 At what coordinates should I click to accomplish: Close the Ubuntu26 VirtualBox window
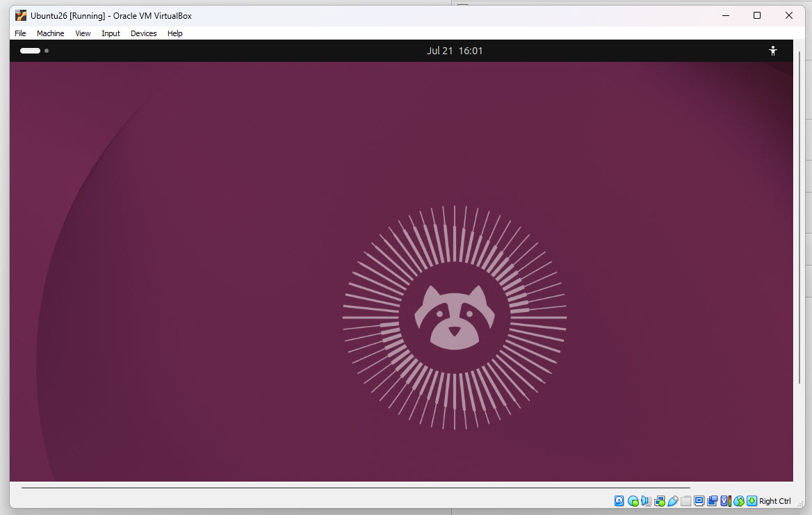click(x=788, y=15)
